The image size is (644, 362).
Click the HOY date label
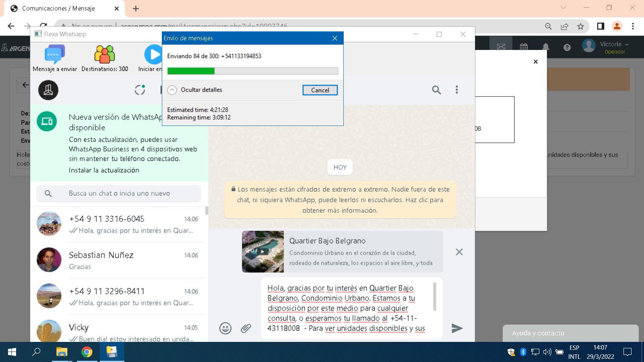[x=340, y=167]
